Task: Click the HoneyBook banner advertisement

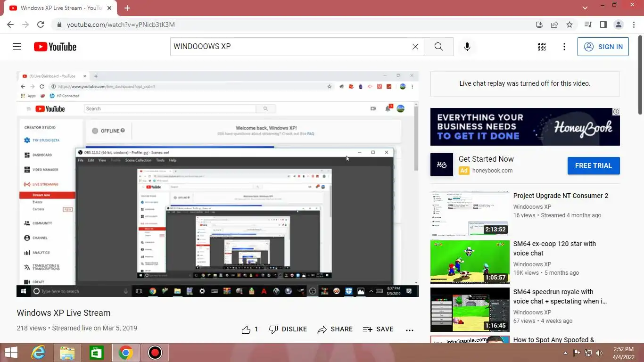Action: click(525, 127)
